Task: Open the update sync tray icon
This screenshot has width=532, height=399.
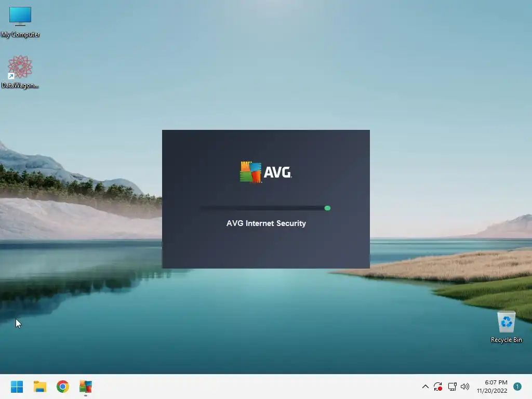Action: point(438,387)
